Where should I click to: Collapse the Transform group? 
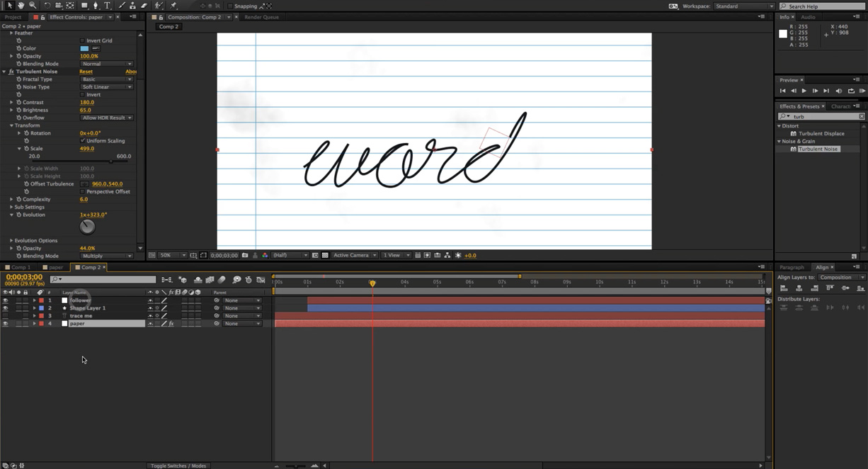(11, 125)
